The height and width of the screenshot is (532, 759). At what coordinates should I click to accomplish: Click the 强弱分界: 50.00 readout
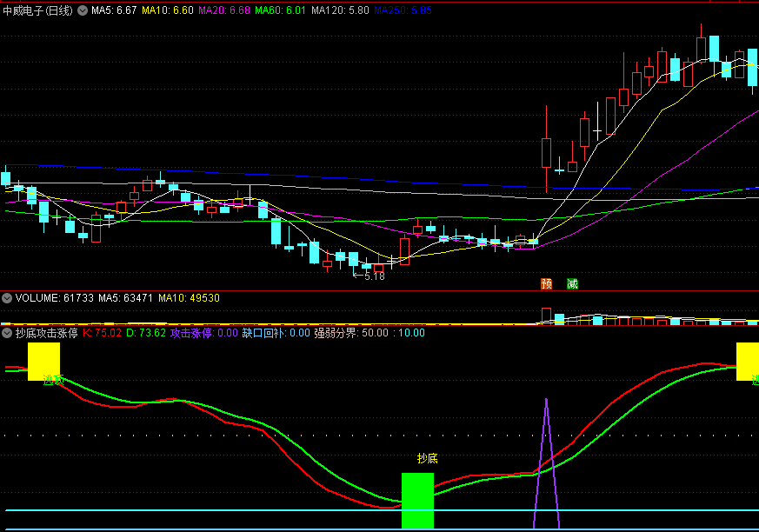[351, 333]
